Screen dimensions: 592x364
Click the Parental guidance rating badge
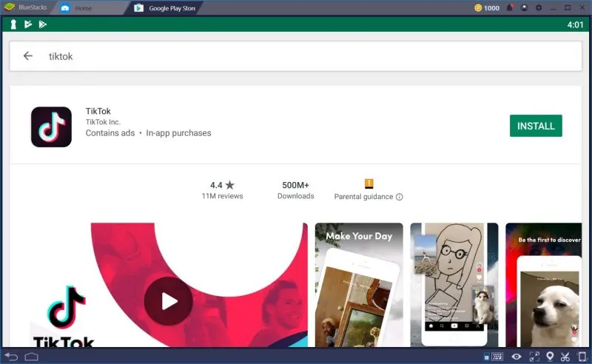pos(369,184)
